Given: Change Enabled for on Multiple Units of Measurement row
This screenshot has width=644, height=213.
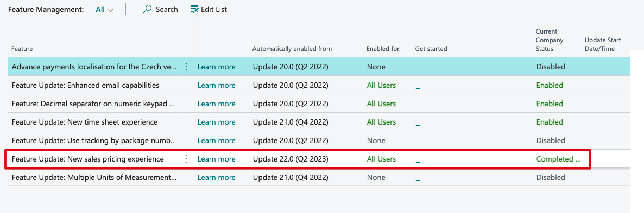Looking at the screenshot, I should 376,177.
